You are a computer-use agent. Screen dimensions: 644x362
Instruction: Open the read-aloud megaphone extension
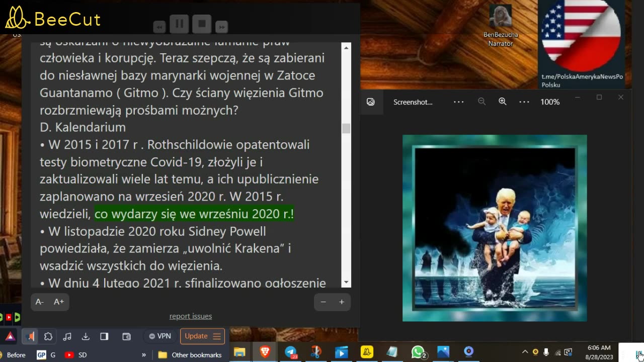(31, 336)
